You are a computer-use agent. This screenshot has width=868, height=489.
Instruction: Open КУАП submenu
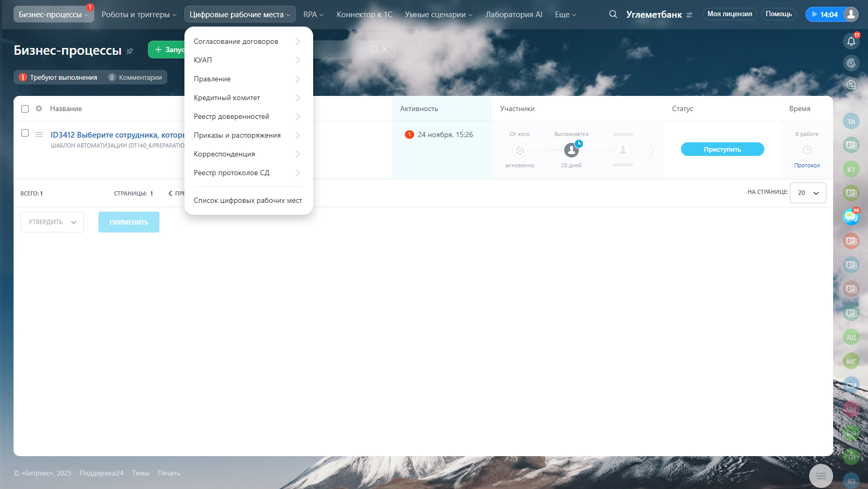point(249,60)
